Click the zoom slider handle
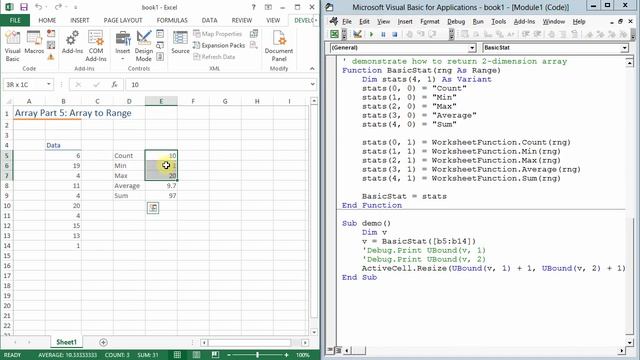The image size is (640, 360). coord(258,355)
